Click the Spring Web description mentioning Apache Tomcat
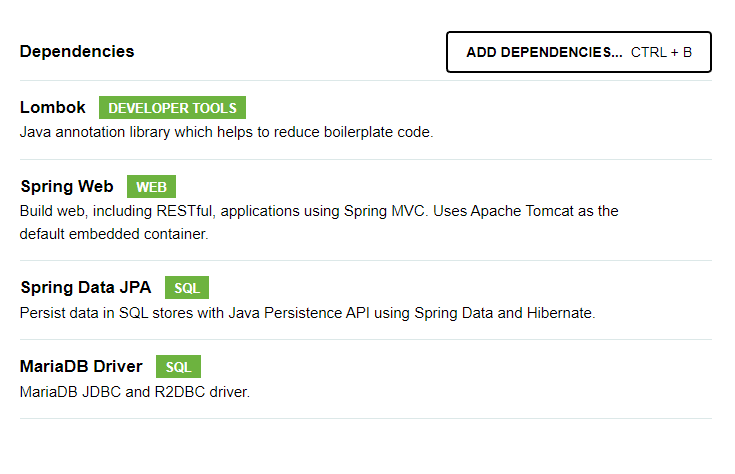Screen dimensions: 735x474 point(319,222)
